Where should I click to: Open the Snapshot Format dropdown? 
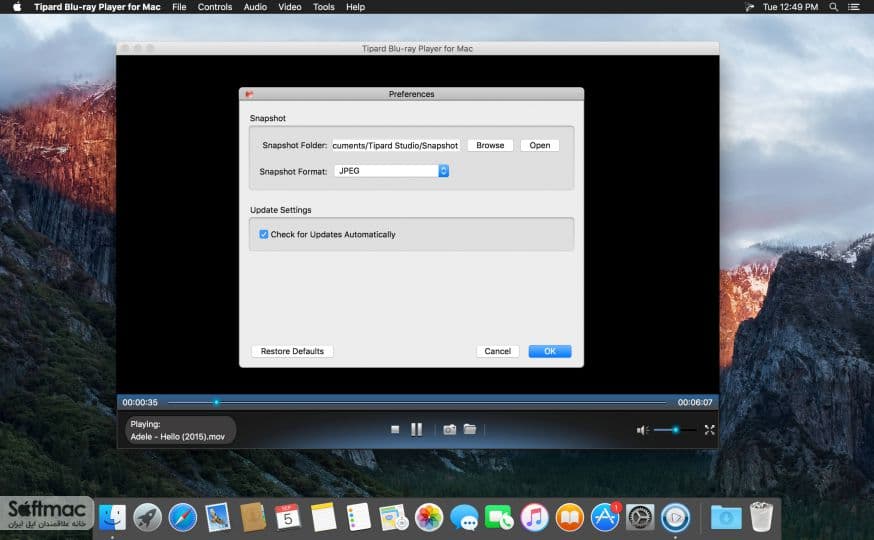[x=391, y=171]
